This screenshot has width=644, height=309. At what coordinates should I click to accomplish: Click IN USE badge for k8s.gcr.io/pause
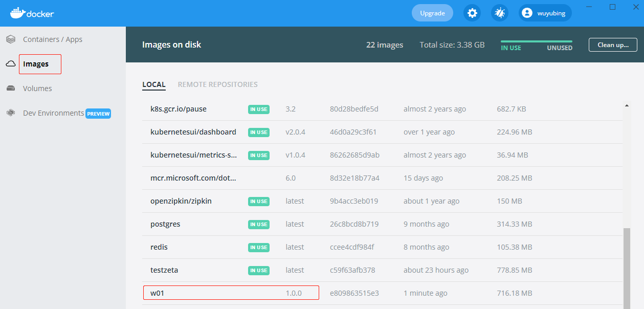pyautogui.click(x=259, y=109)
